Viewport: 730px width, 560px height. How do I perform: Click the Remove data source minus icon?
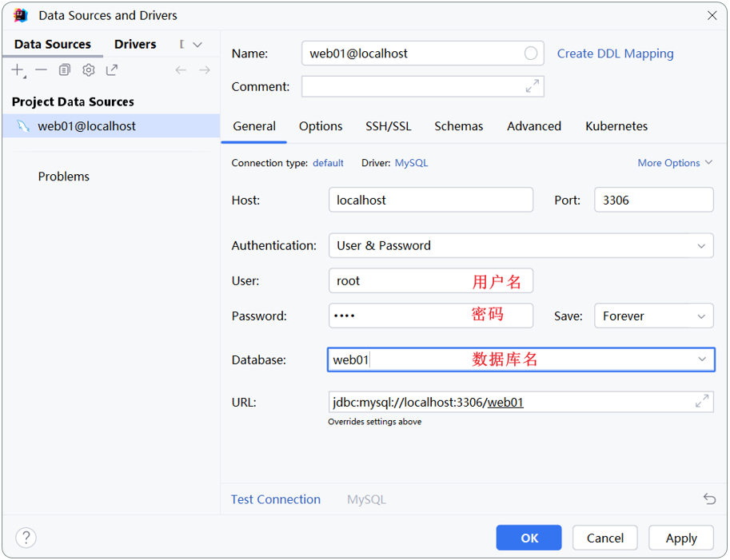(41, 70)
